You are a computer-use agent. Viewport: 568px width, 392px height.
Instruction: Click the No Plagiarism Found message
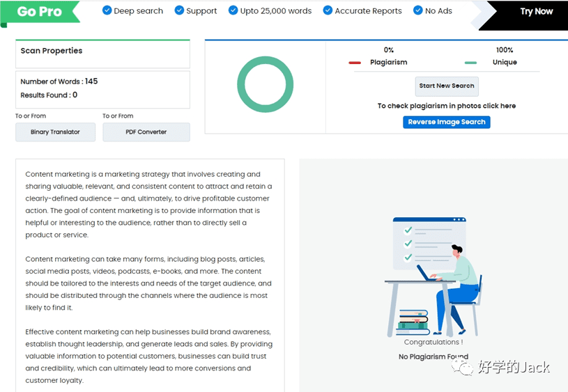point(433,356)
